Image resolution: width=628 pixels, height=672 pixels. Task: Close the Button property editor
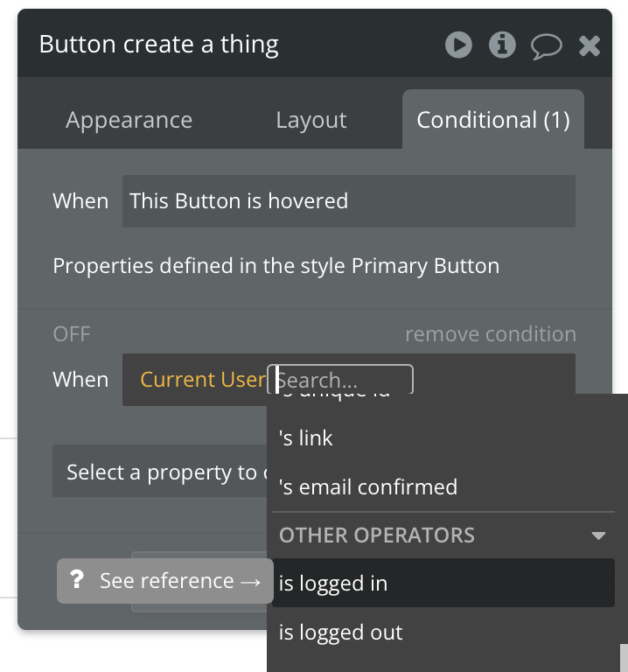590,45
